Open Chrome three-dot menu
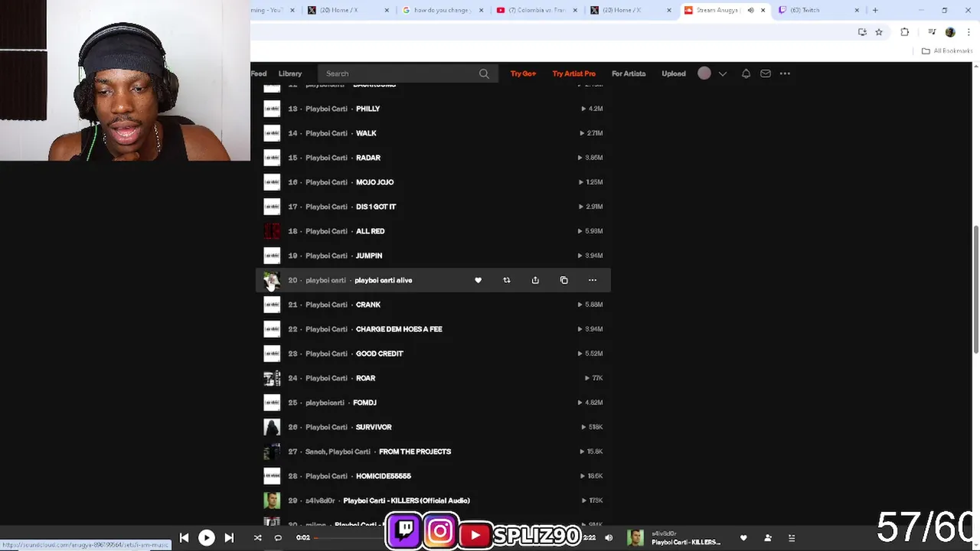980x551 pixels. 969,32
